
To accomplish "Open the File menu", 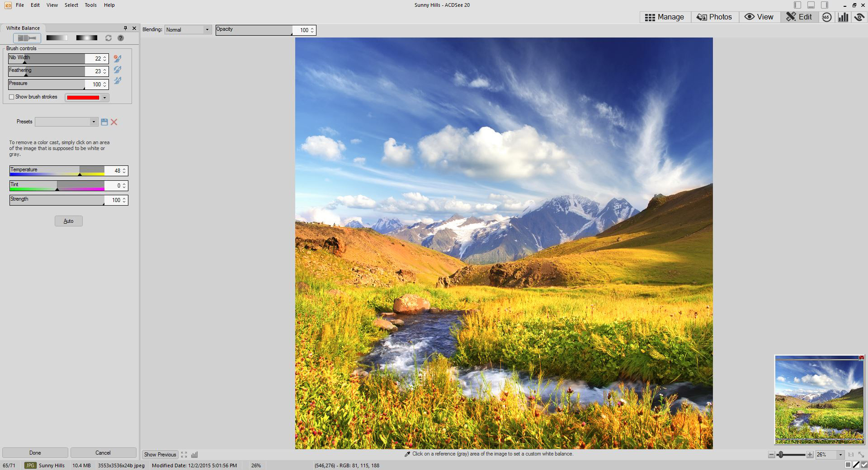I will (20, 5).
